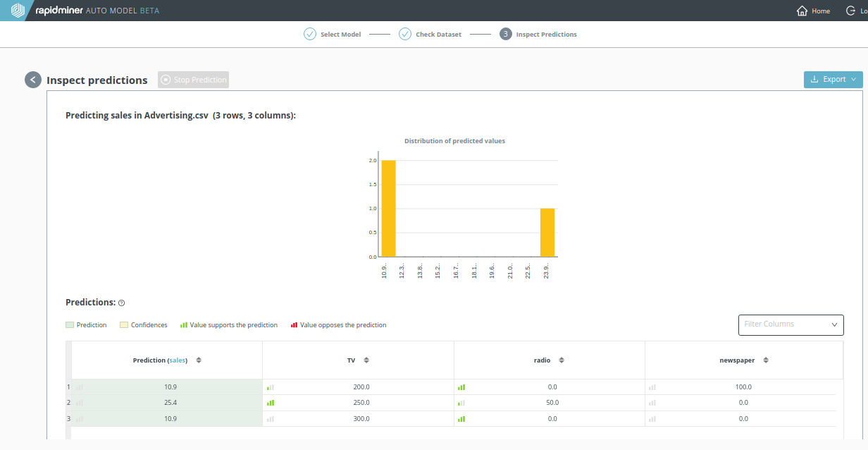Click the Predictions help question mark icon

point(121,303)
